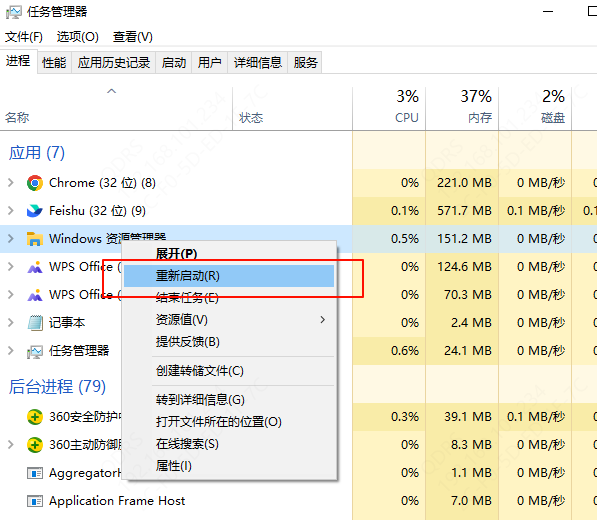This screenshot has height=520, width=599.
Task: Click the Chrome icon in the apps list
Action: point(35,183)
